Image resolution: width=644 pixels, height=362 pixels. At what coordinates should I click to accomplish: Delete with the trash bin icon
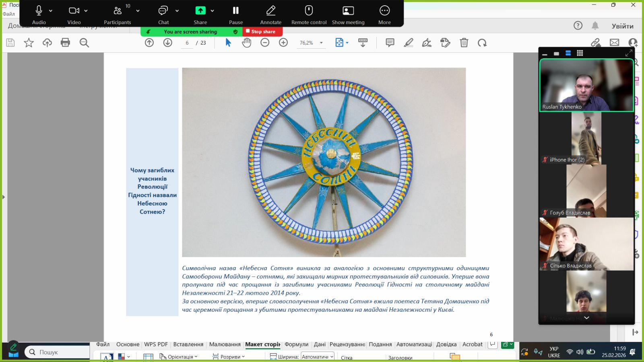tap(464, 43)
